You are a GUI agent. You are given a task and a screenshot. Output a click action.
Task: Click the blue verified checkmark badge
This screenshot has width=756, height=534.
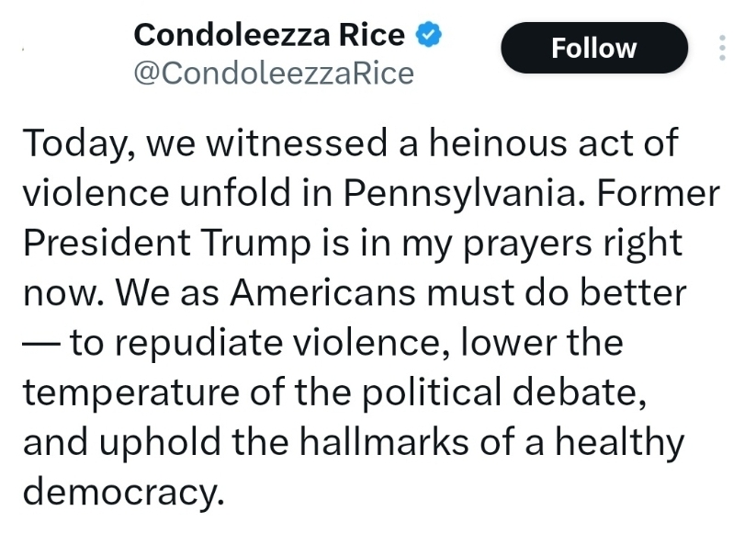[429, 35]
